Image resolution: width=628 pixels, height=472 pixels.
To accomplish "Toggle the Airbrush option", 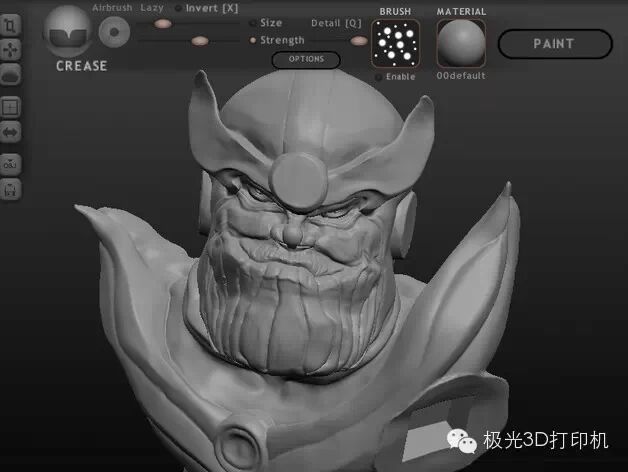I will [112, 8].
